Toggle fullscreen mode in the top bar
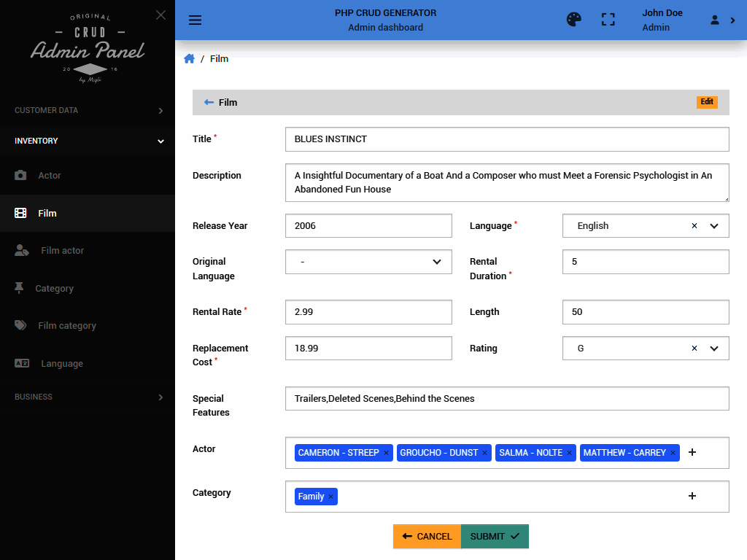 (608, 20)
